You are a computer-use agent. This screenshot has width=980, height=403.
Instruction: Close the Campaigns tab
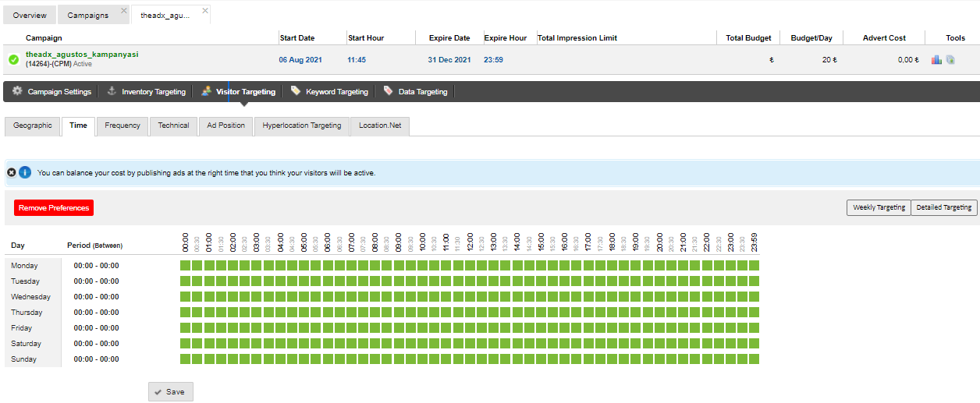click(124, 11)
